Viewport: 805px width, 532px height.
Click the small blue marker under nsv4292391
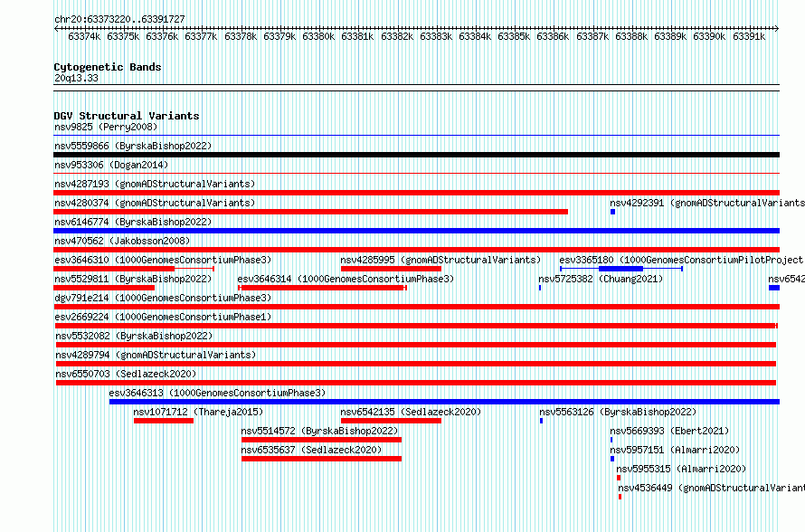click(x=612, y=212)
